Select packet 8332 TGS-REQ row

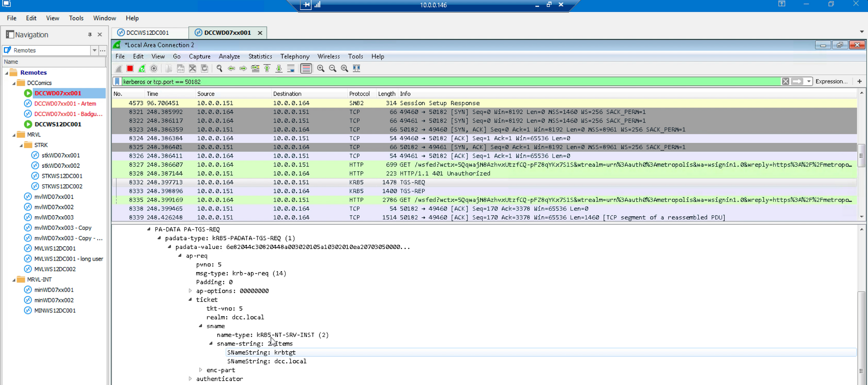click(484, 182)
